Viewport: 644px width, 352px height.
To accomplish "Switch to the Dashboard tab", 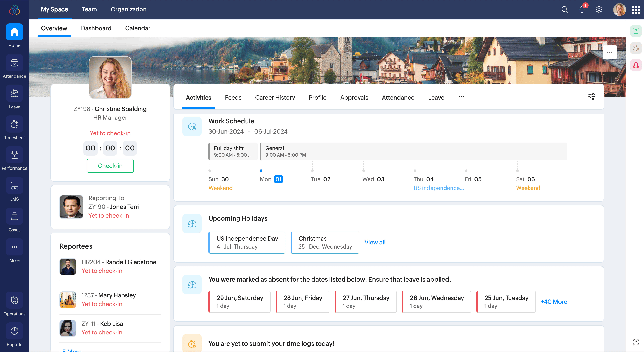I will [96, 28].
